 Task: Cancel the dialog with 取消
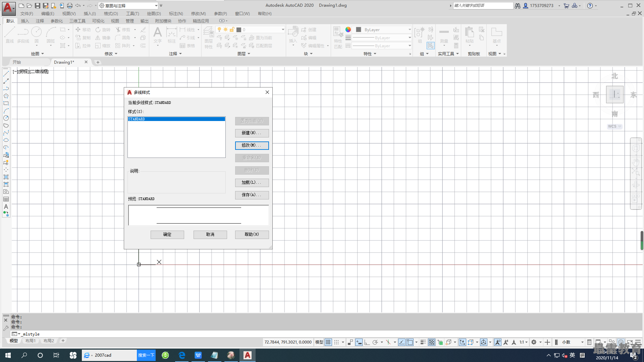210,235
